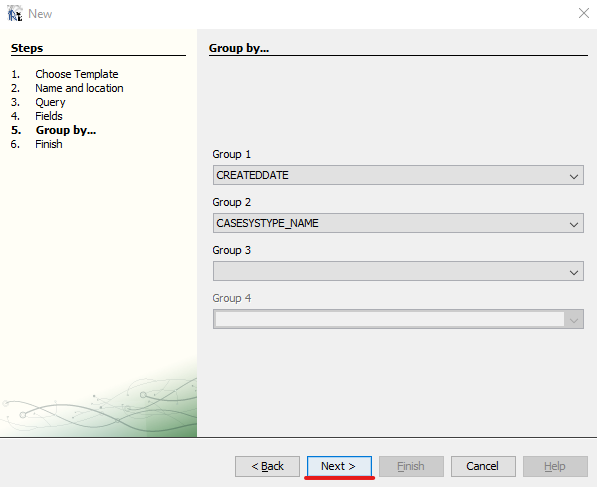Click the greyed-out Finish button
This screenshot has width=597, height=487.
click(411, 466)
